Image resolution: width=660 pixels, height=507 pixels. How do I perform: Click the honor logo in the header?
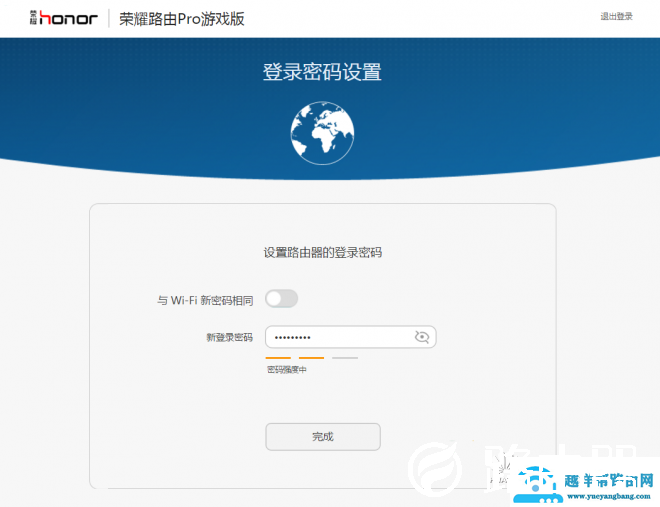pyautogui.click(x=64, y=18)
